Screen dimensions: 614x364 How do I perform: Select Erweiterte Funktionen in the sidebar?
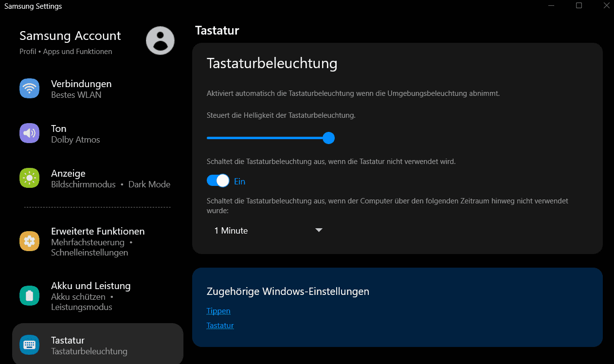[97, 241]
